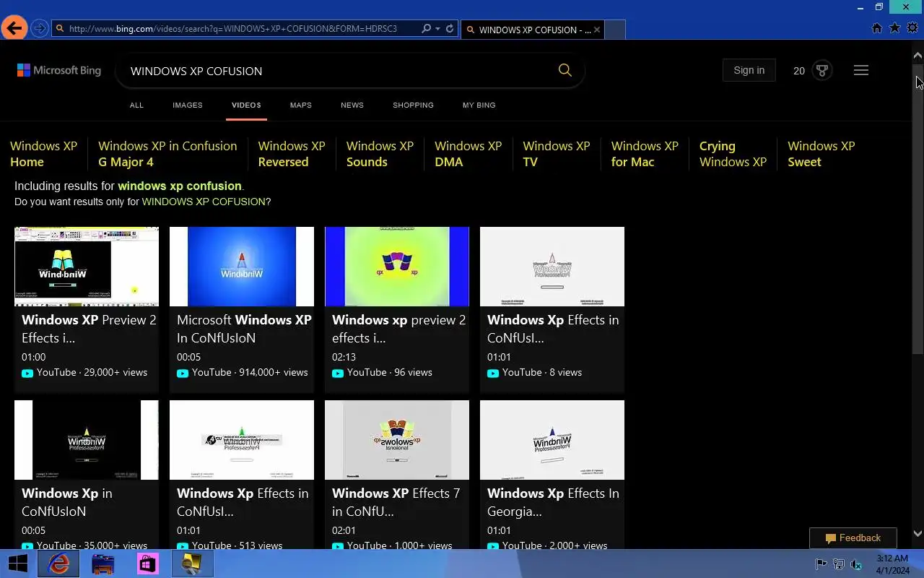Open Windows Xp Effects In Georgia thumbnail
The height and width of the screenshot is (578, 924).
[x=552, y=440]
